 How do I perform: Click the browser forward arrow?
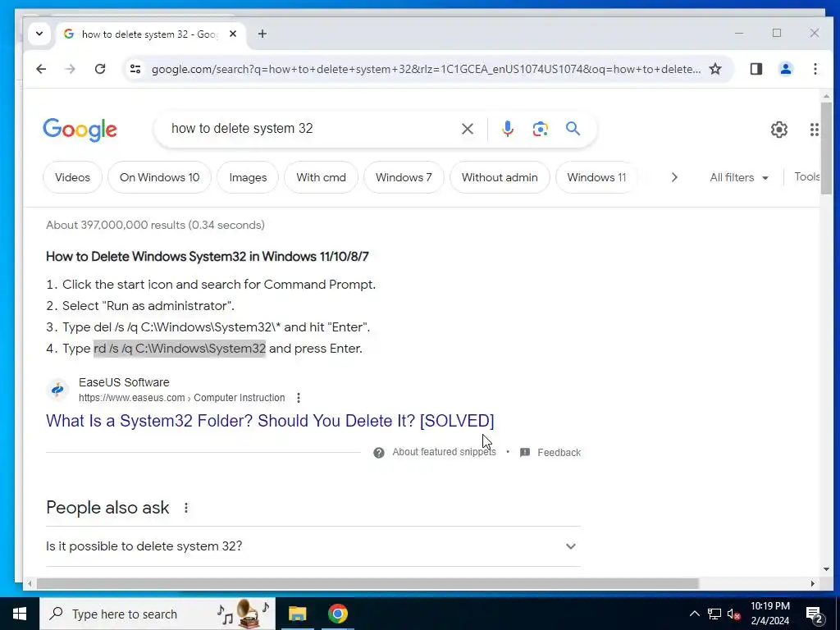click(x=71, y=69)
